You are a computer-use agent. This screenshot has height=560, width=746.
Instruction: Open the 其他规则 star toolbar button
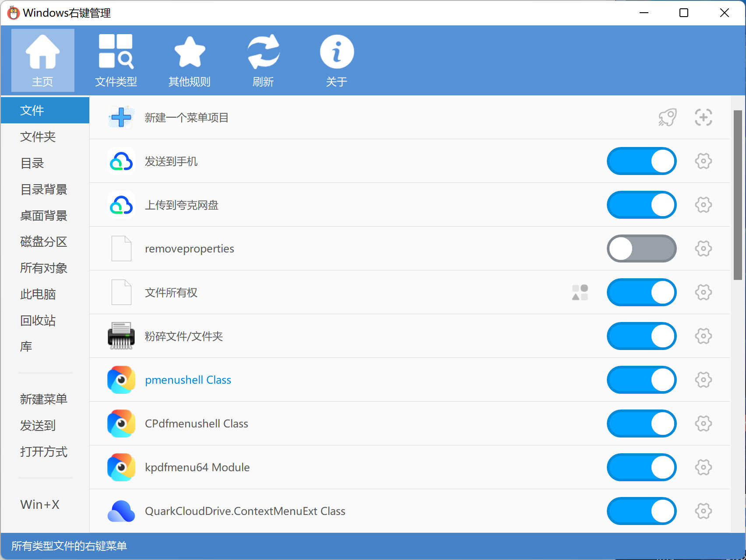pos(190,60)
